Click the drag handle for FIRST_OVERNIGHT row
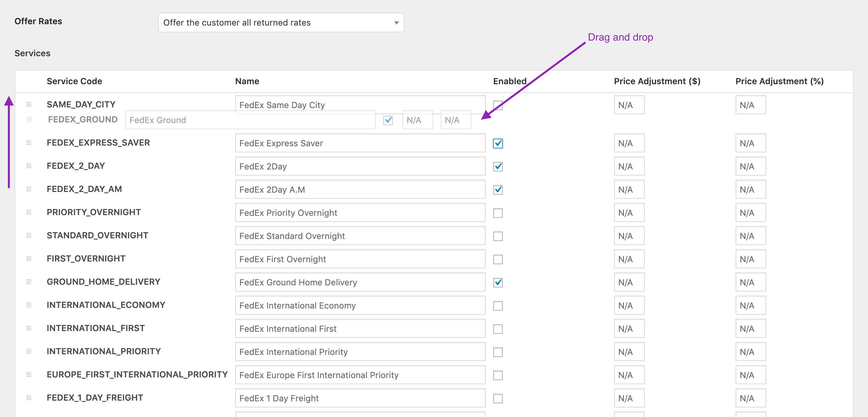 point(29,259)
